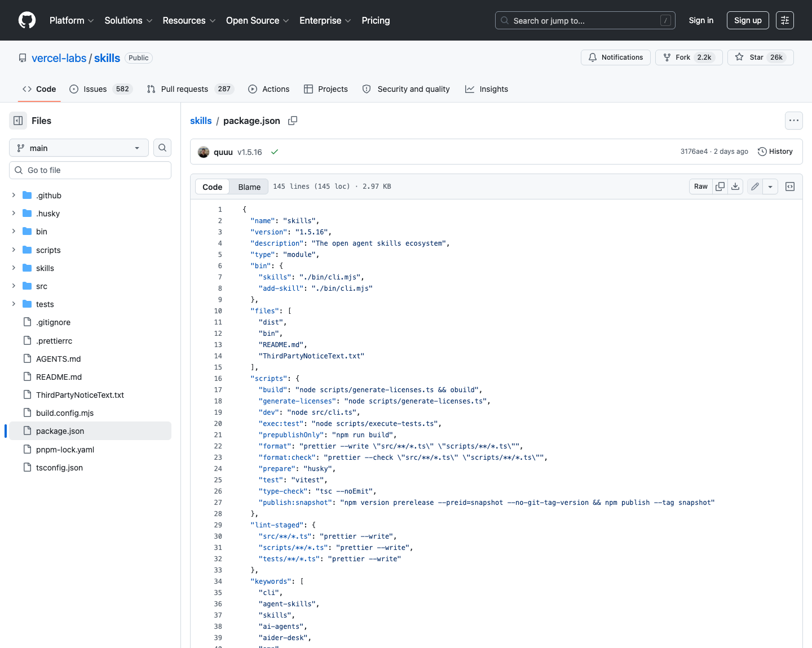The height and width of the screenshot is (648, 812).
Task: Open the v1.5.16 commit message
Action: click(250, 152)
